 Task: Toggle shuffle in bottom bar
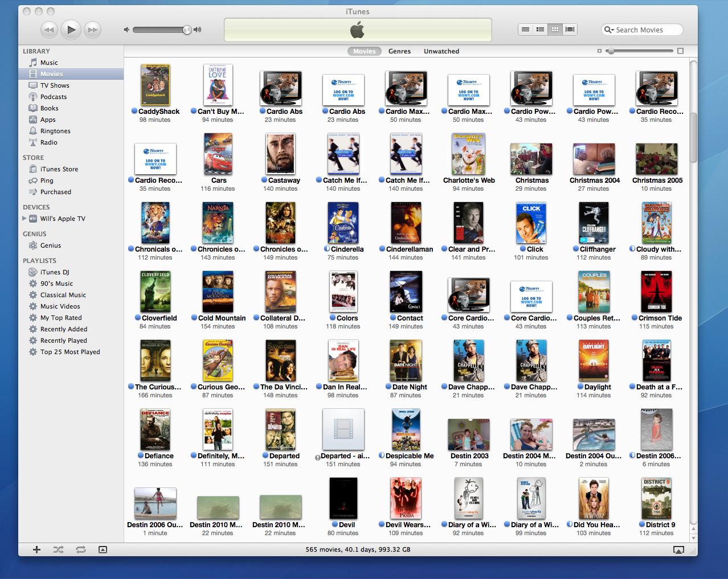(x=58, y=549)
